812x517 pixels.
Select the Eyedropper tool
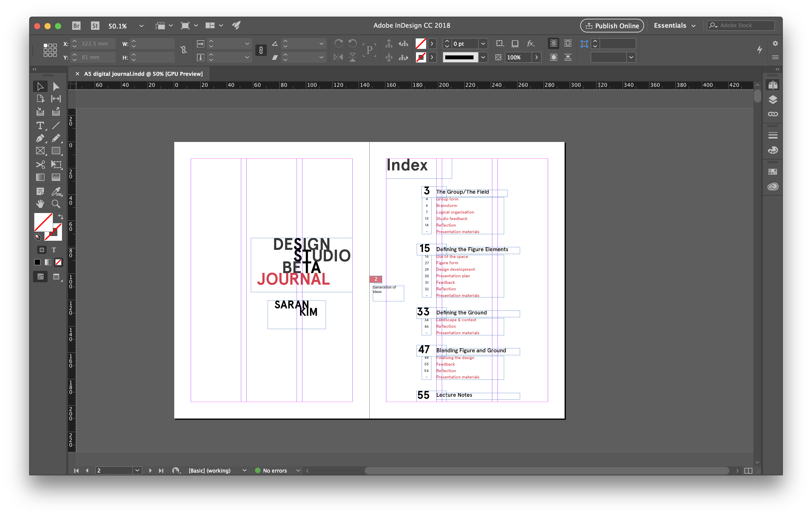[56, 191]
